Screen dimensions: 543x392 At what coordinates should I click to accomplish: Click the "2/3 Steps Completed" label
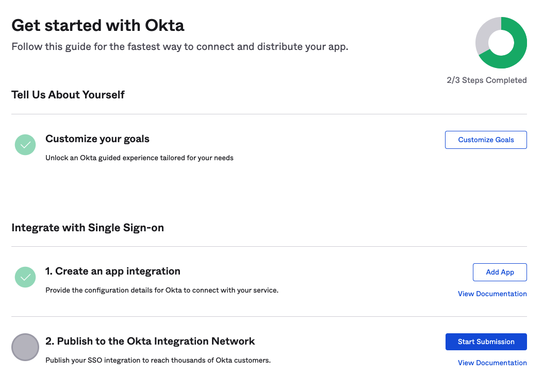tap(486, 80)
